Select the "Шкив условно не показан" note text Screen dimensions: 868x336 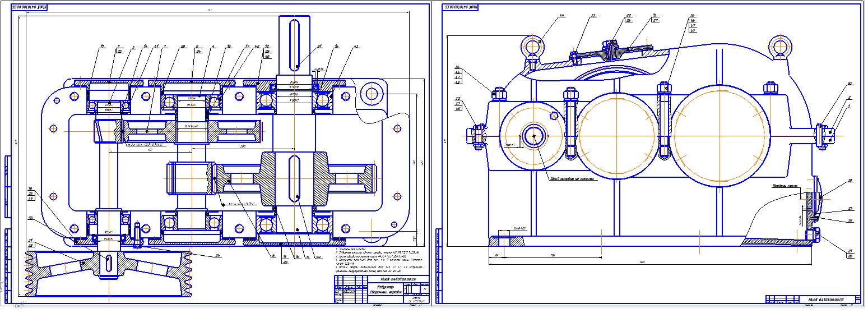tap(569, 179)
